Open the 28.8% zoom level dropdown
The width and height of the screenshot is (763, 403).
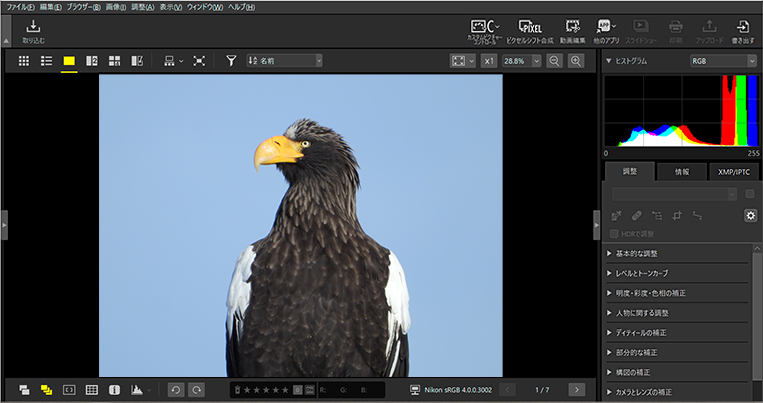(x=520, y=61)
